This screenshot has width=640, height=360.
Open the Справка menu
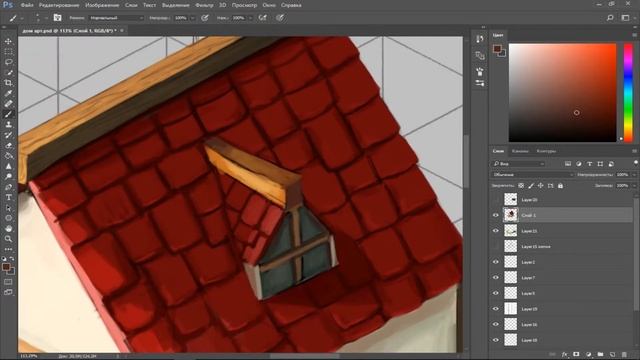(x=291, y=5)
